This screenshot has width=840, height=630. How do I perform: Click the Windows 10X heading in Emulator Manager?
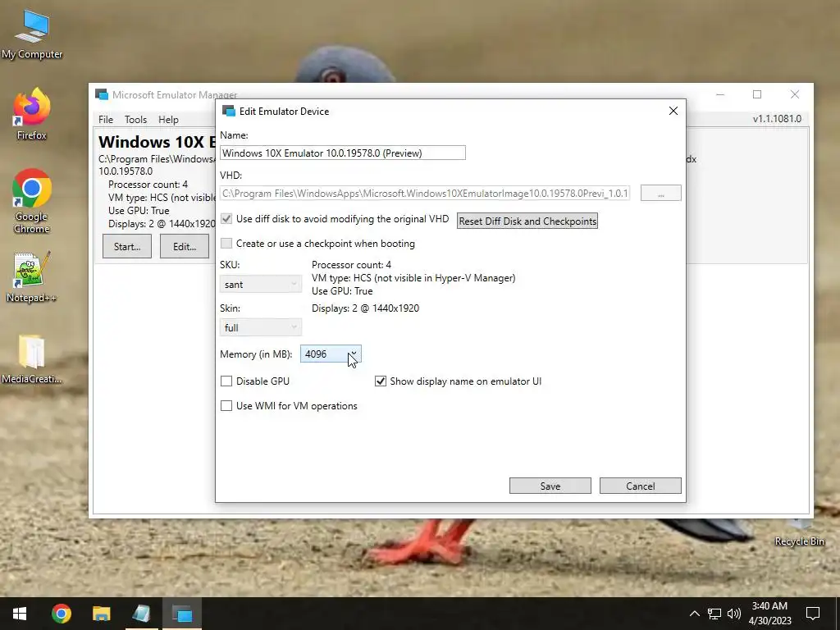[x=157, y=141]
